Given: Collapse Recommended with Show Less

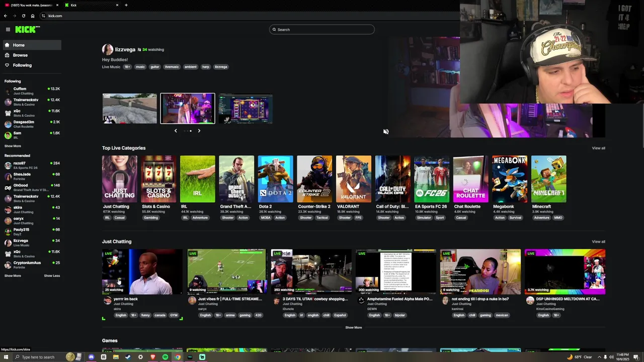Looking at the screenshot, I should point(52,276).
